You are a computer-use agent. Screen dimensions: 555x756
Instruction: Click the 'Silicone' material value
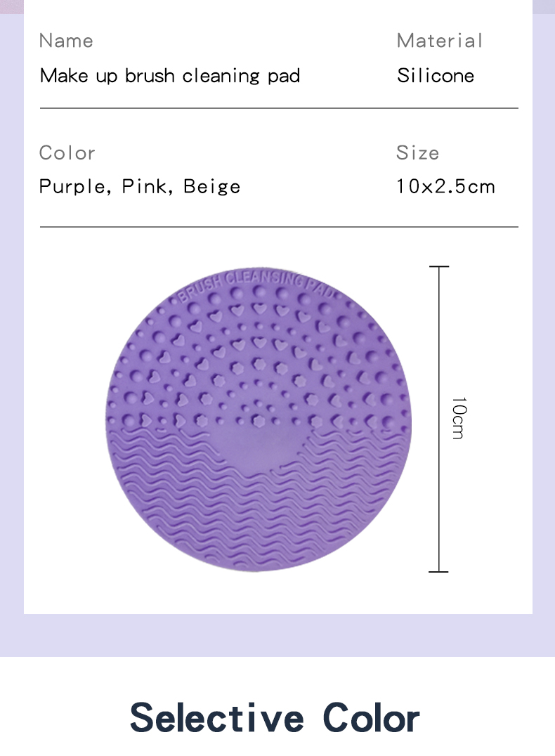pos(436,76)
